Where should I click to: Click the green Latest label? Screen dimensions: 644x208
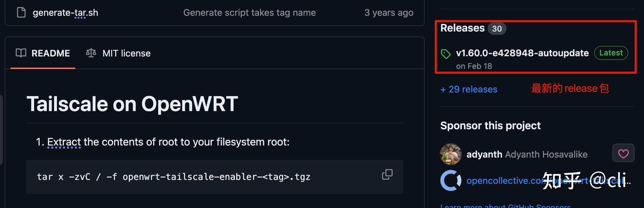point(611,53)
